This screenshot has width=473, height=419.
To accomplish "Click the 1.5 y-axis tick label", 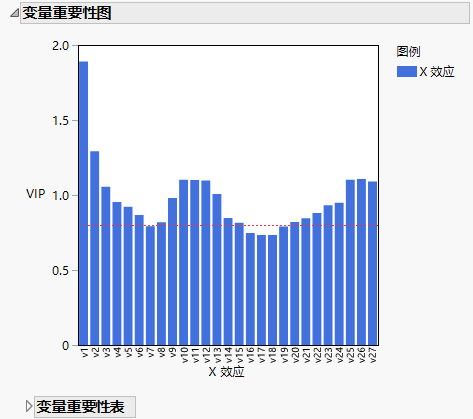I will coord(60,121).
